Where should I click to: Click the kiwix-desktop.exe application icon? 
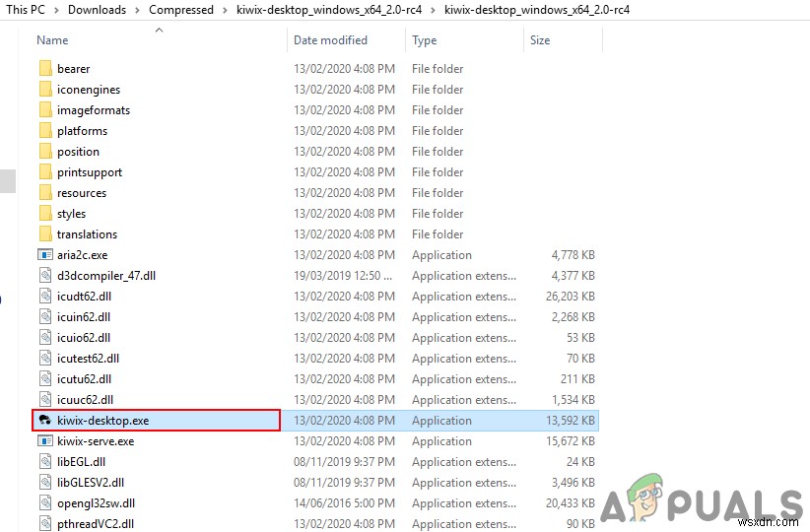tap(45, 420)
